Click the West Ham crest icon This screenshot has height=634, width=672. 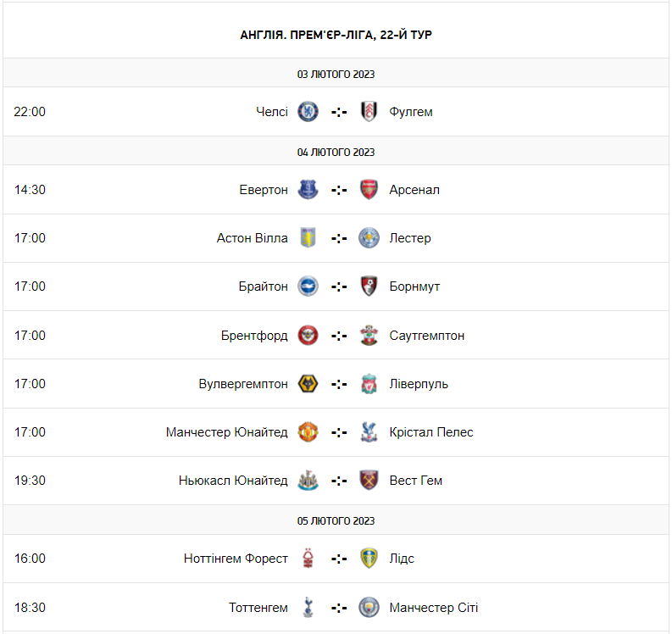pos(369,481)
